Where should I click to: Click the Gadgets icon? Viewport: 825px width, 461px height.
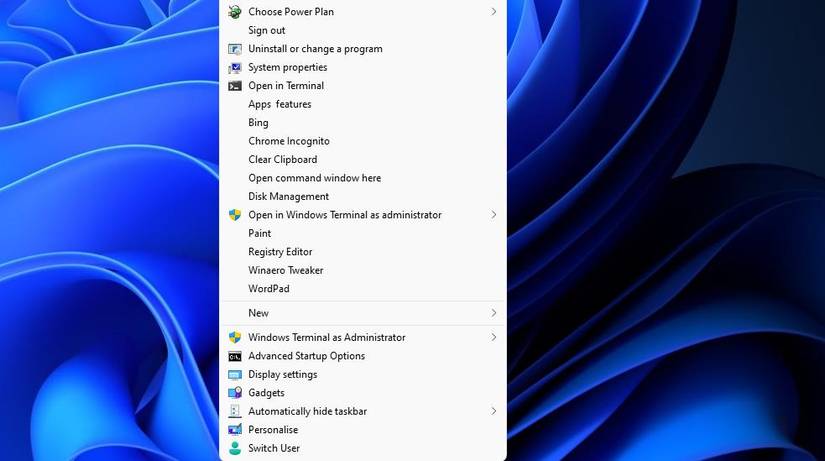pos(235,393)
